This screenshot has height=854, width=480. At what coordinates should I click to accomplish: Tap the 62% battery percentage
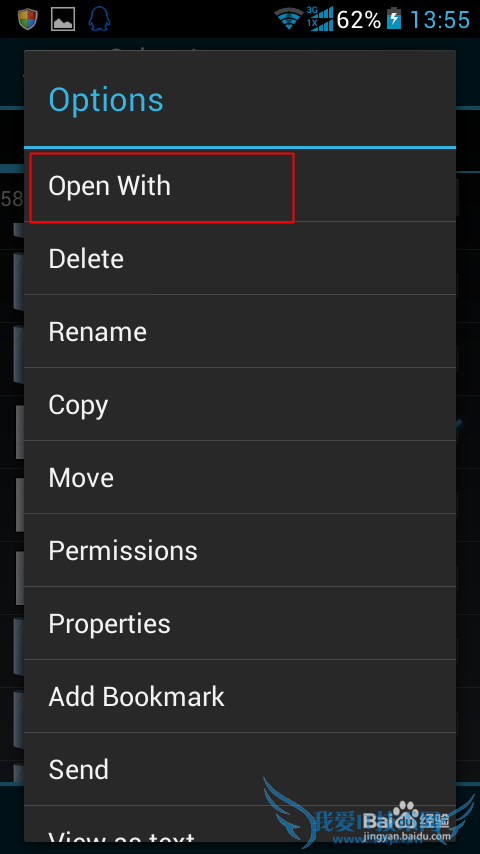pos(359,20)
